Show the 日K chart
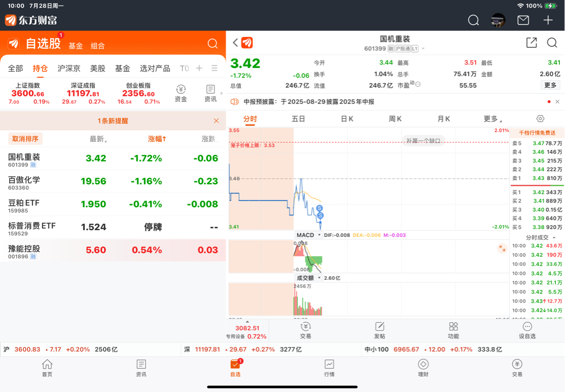Viewport: 565px width, 392px height. click(347, 119)
